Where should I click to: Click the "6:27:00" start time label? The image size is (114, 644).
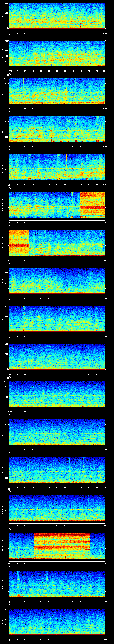pyautogui.click(x=9, y=525)
